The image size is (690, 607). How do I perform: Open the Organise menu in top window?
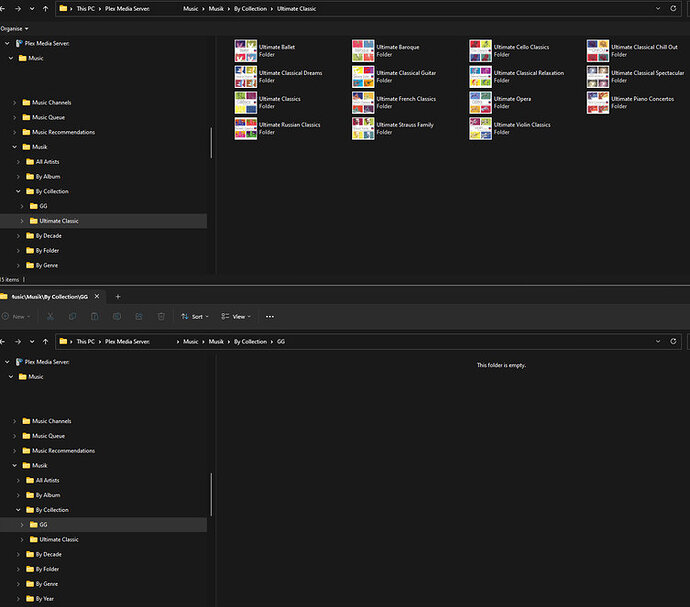15,29
